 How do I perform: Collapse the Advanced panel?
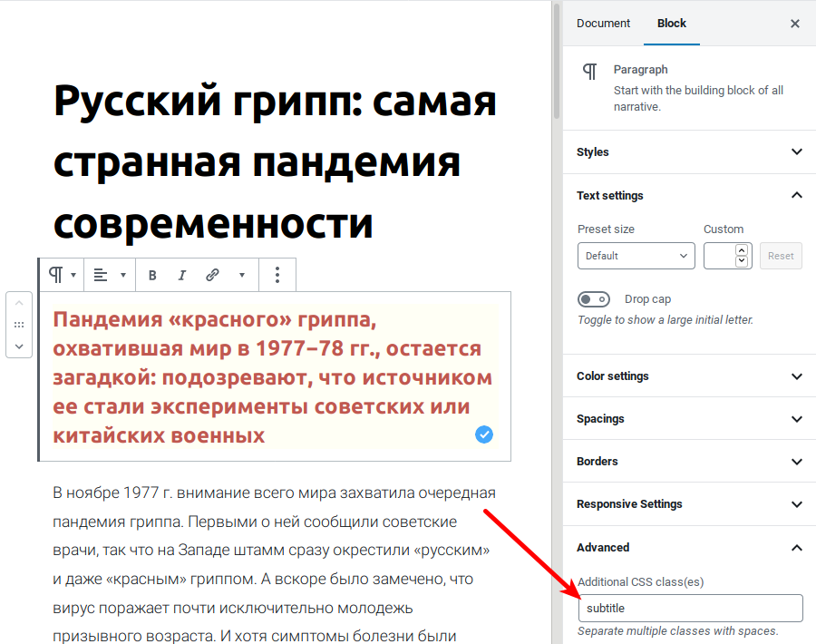point(690,547)
